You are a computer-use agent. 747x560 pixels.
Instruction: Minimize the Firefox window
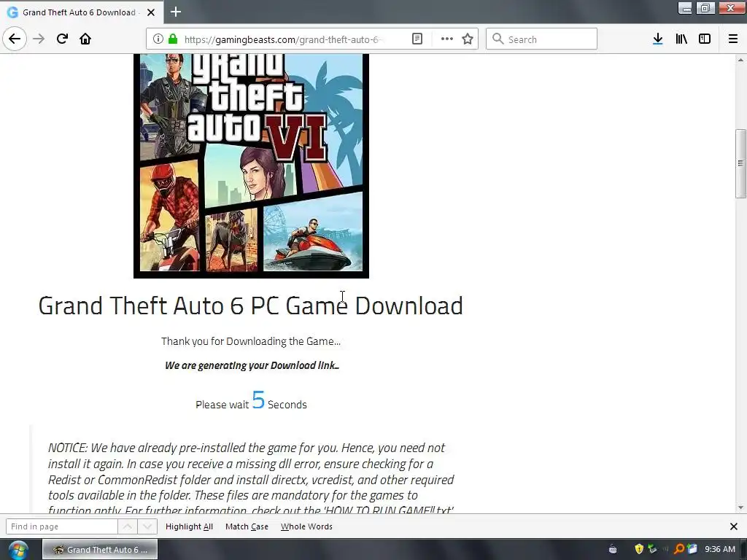[684, 8]
